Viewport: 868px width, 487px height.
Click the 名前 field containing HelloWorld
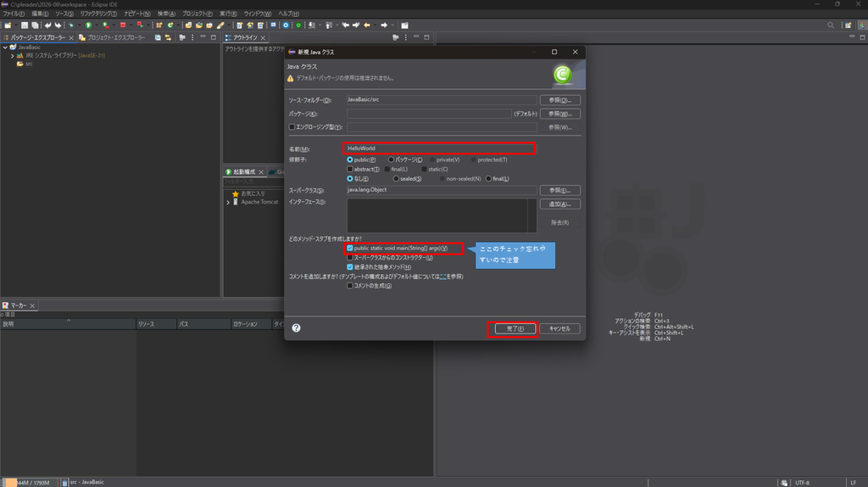[440, 148]
